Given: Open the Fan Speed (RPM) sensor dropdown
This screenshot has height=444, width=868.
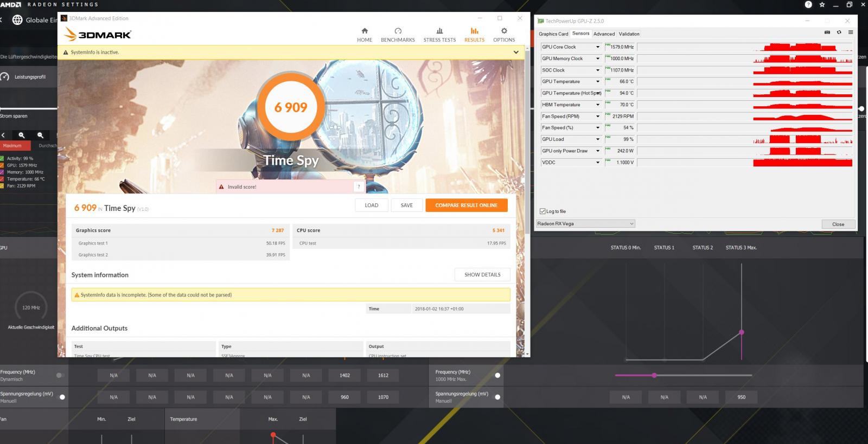Looking at the screenshot, I should click(x=598, y=116).
